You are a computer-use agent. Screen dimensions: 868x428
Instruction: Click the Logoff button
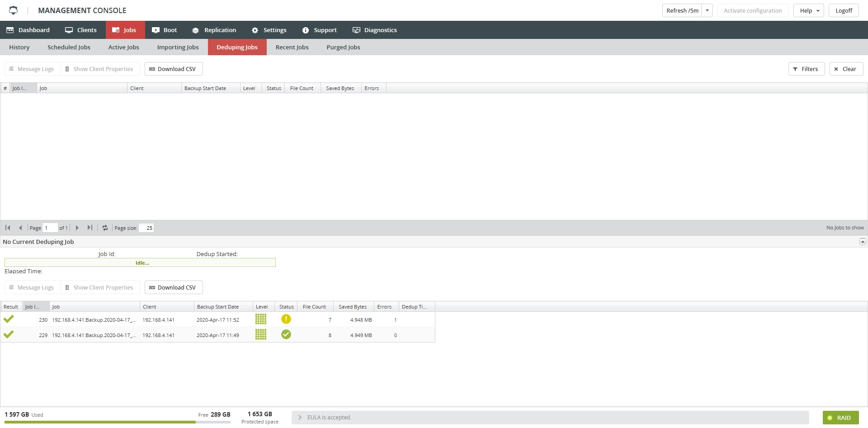844,10
